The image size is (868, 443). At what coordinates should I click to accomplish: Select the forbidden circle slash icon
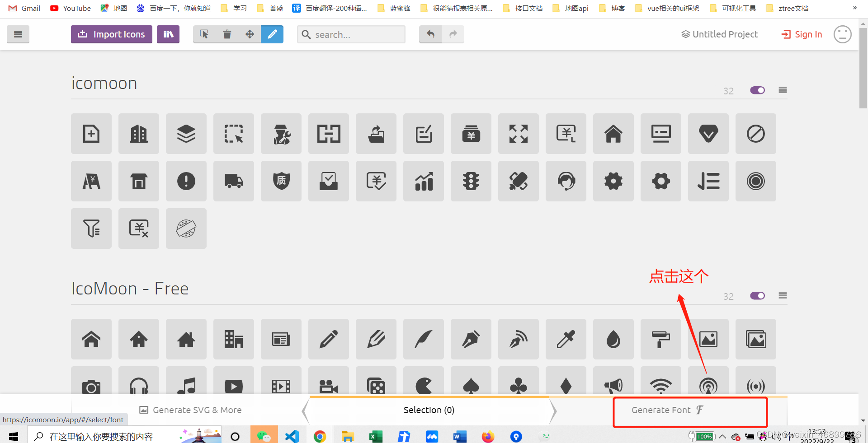pyautogui.click(x=756, y=134)
